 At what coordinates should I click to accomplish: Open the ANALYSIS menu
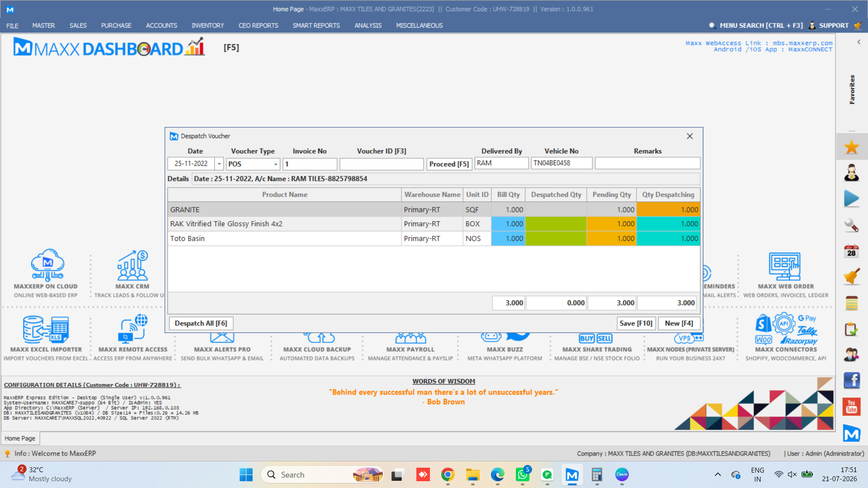368,26
